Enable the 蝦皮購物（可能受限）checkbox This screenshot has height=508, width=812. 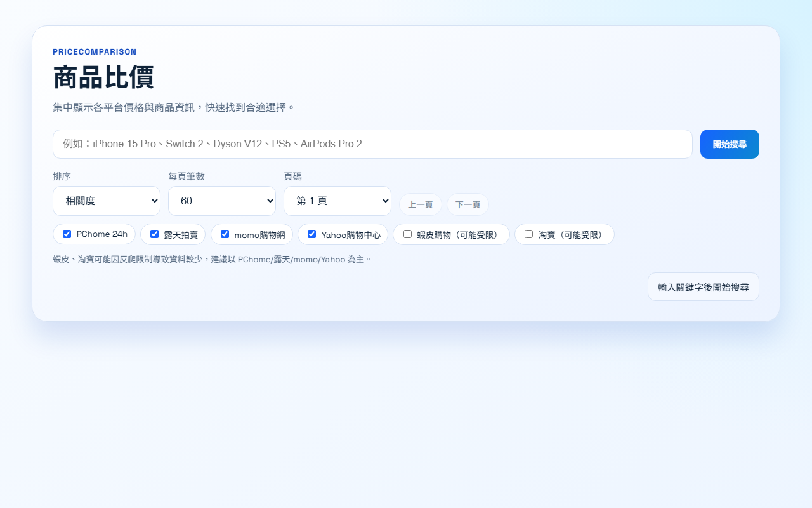[x=407, y=234]
